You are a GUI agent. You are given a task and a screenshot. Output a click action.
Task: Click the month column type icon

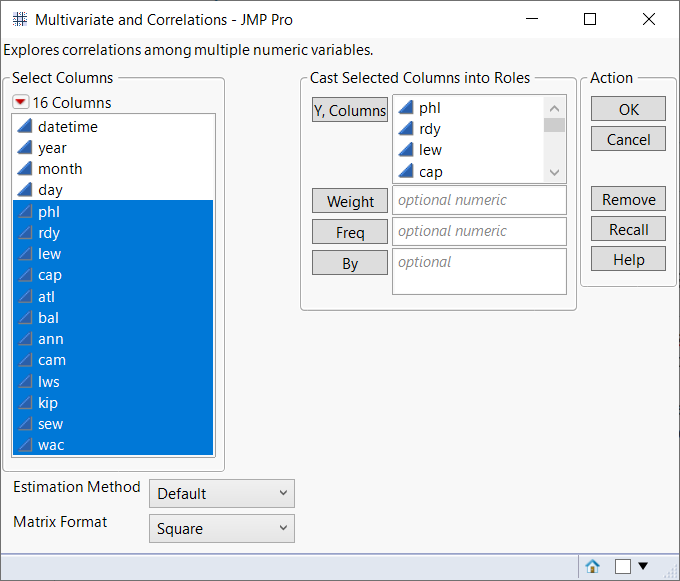point(24,169)
